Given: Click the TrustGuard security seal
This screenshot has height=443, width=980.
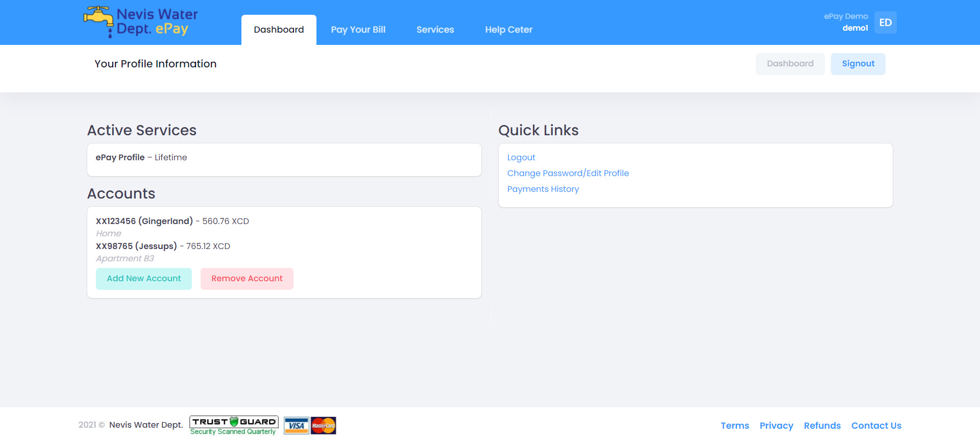Looking at the screenshot, I should pos(234,425).
